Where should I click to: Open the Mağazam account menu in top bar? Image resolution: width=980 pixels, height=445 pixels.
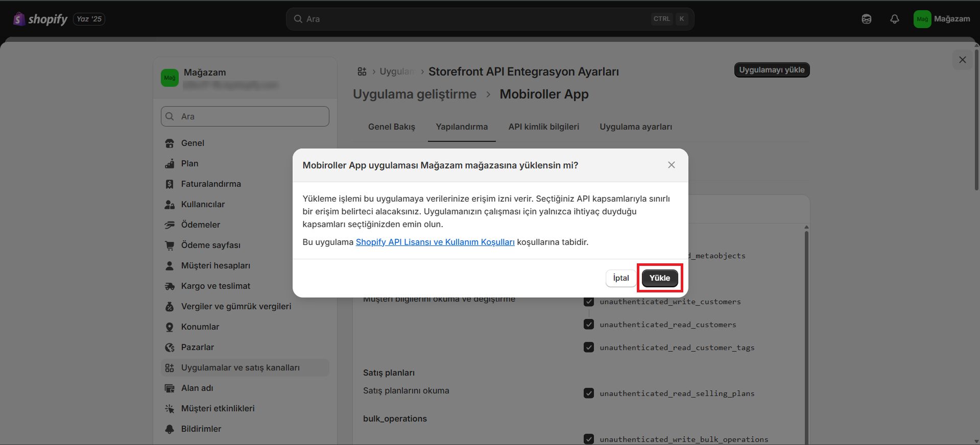click(942, 19)
